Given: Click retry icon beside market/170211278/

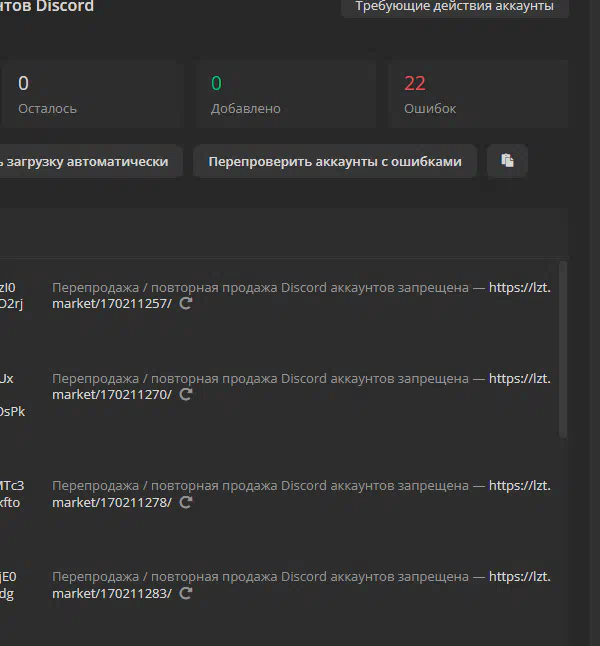Looking at the screenshot, I should tap(185, 502).
